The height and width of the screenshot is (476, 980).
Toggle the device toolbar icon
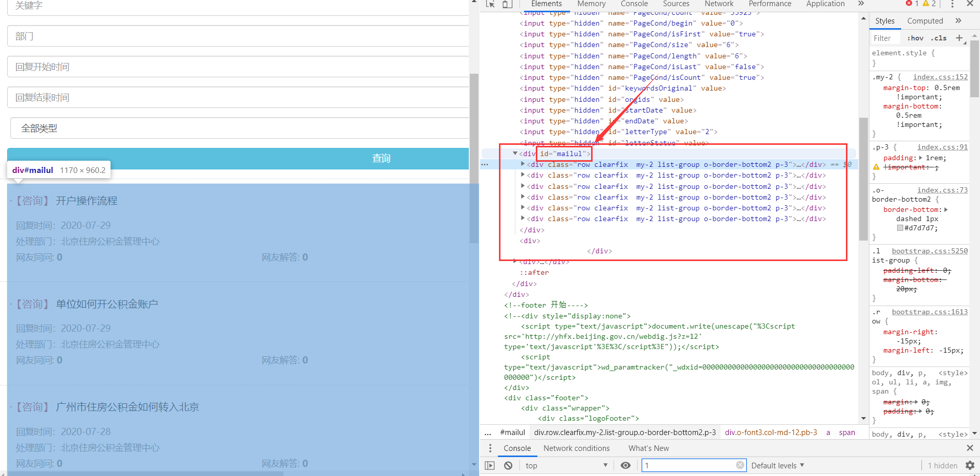tap(507, 4)
